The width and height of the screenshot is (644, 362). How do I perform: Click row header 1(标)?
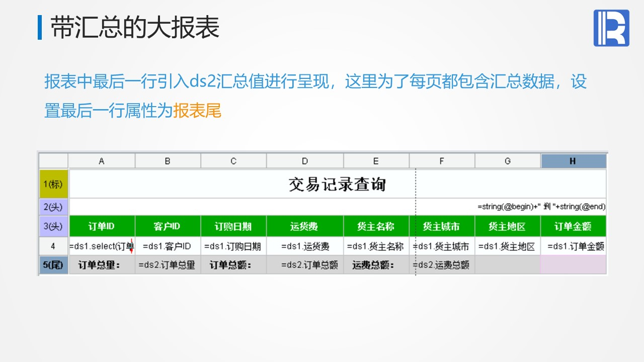53,184
